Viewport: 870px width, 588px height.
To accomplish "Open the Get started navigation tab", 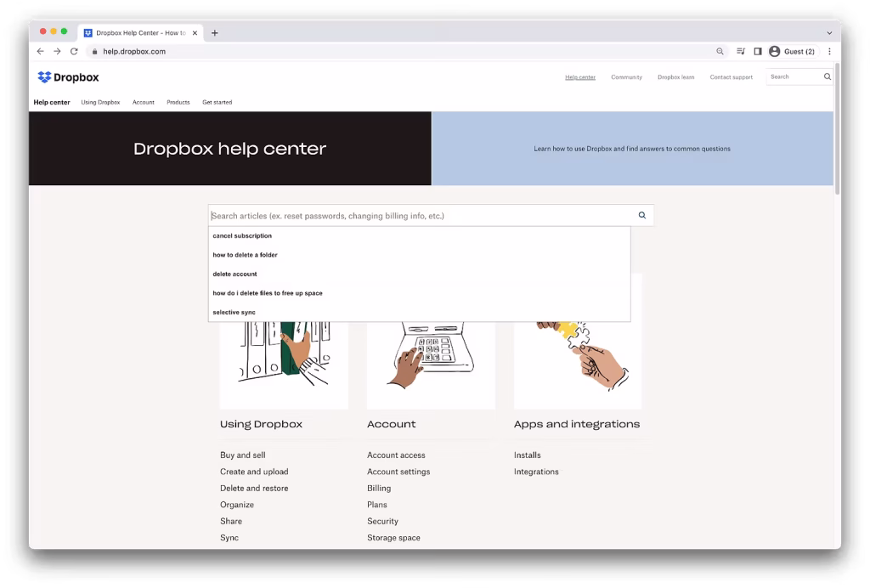I will pos(217,102).
